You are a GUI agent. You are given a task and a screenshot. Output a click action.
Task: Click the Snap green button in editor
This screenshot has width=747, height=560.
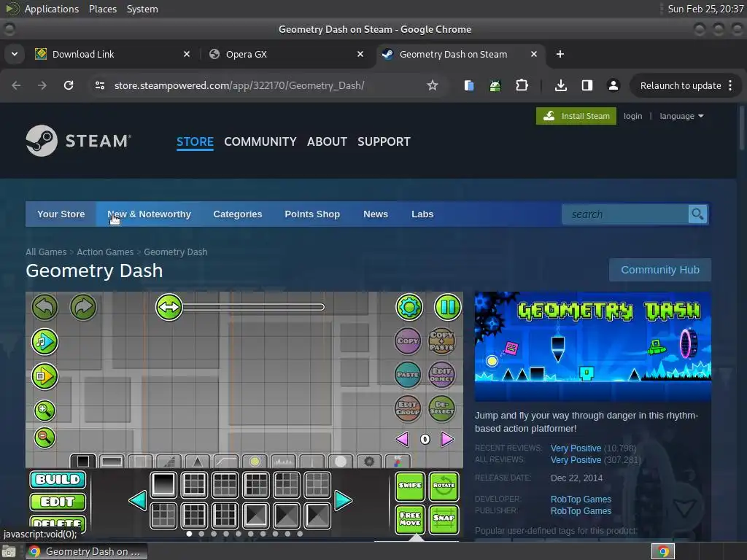tap(444, 518)
